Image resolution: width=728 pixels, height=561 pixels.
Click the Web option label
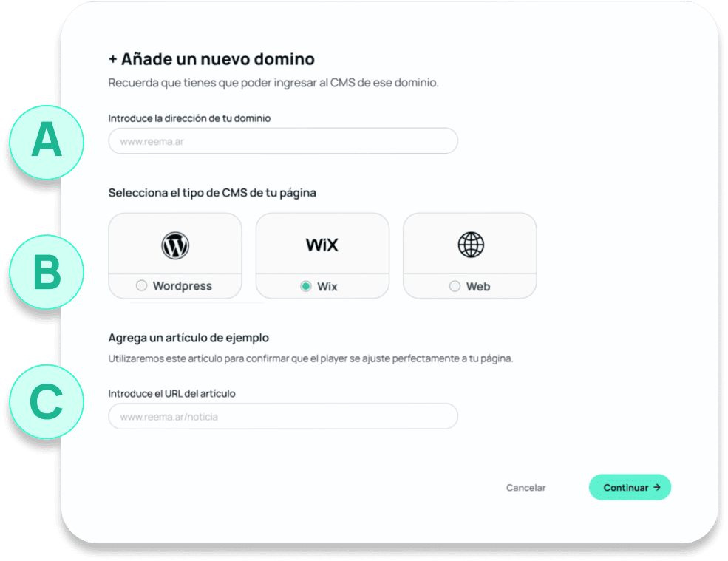click(x=478, y=287)
